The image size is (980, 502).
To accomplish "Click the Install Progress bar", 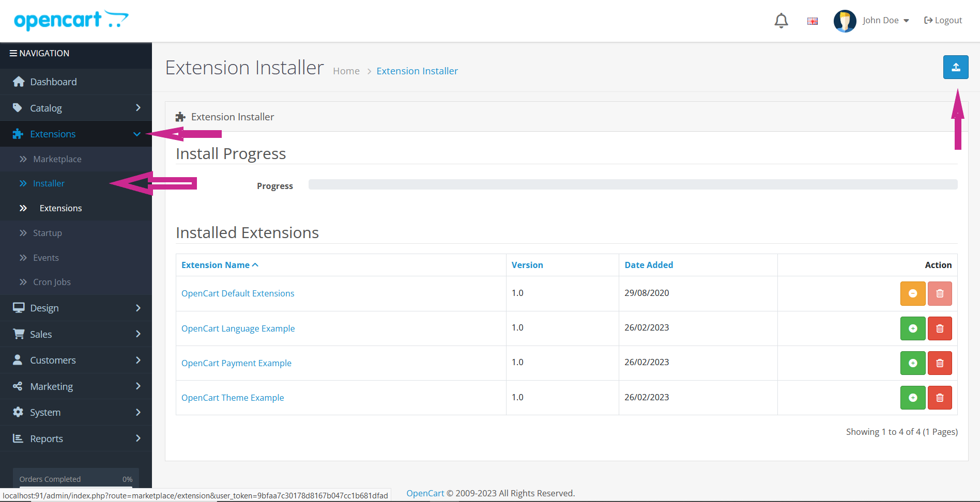I will (x=632, y=184).
